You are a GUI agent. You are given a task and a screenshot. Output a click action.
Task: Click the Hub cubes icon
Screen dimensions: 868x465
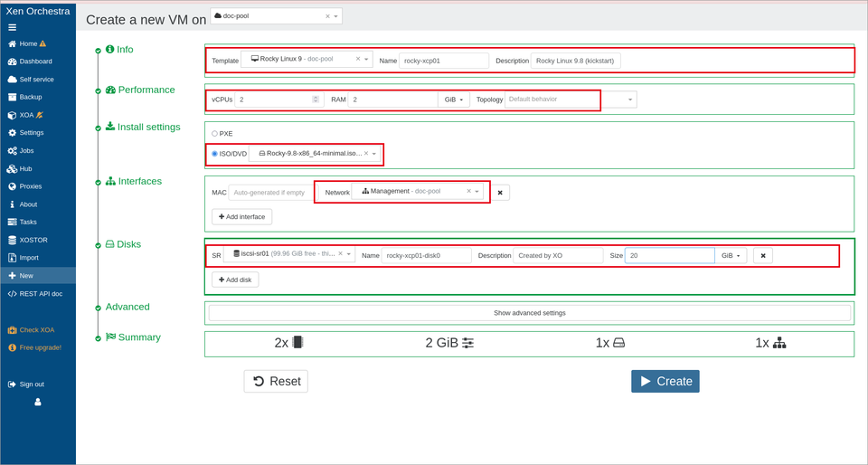pyautogui.click(x=12, y=169)
